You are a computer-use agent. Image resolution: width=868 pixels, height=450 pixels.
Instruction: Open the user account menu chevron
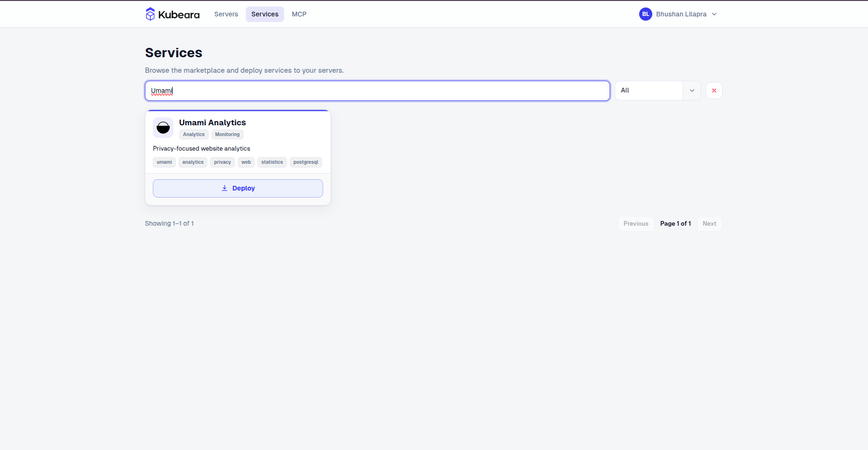click(x=714, y=14)
